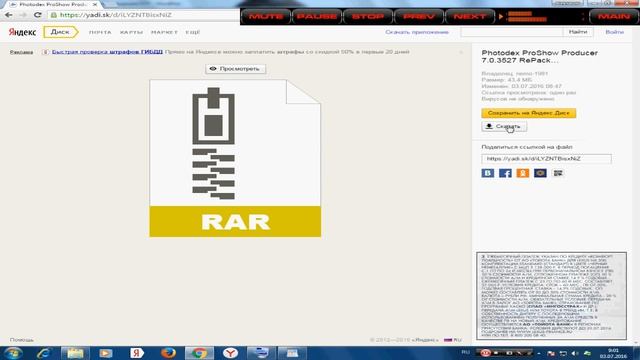
Task: Click the Яндекс logo
Action: (x=22, y=32)
